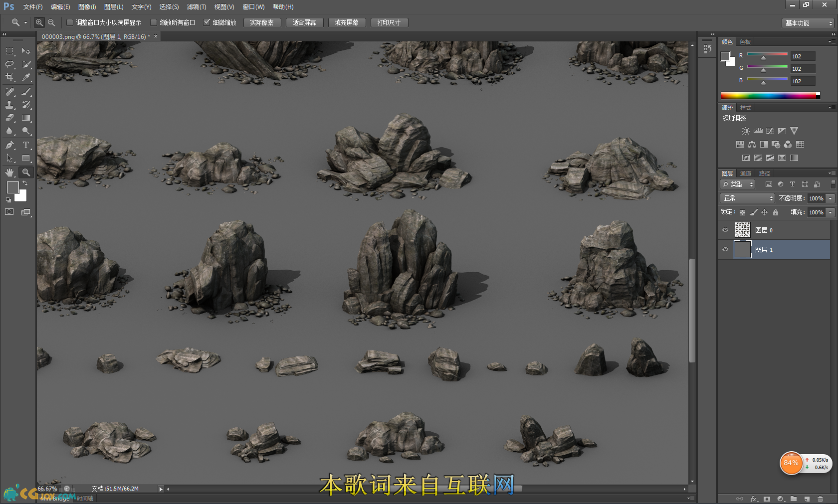Screen dimensions: 838x504
Task: Switch to the 样式 tab
Action: (746, 108)
